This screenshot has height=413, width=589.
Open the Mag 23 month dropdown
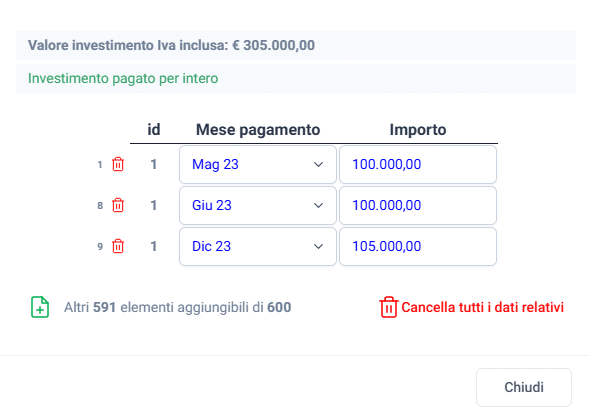258,165
